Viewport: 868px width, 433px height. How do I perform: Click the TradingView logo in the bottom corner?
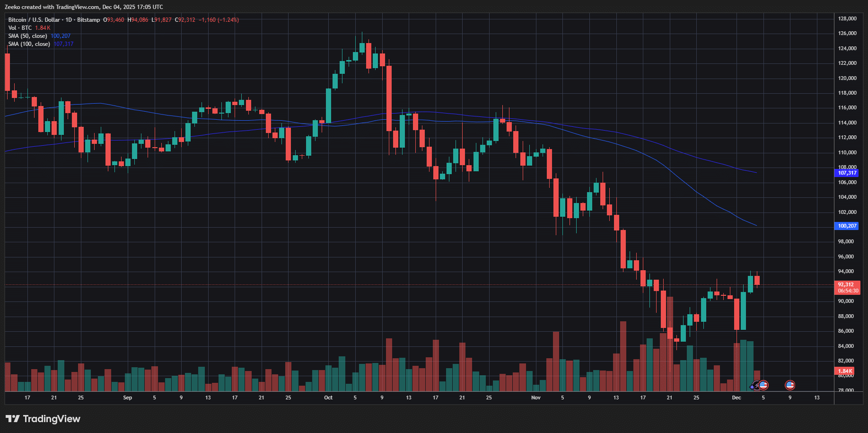(43, 419)
